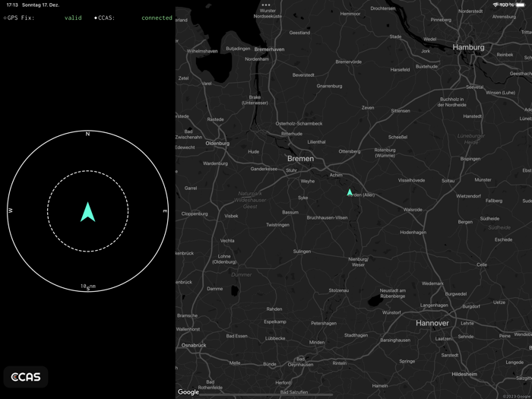Tap the 'CCAS:' label in status row
The width and height of the screenshot is (532, 399).
click(106, 17)
